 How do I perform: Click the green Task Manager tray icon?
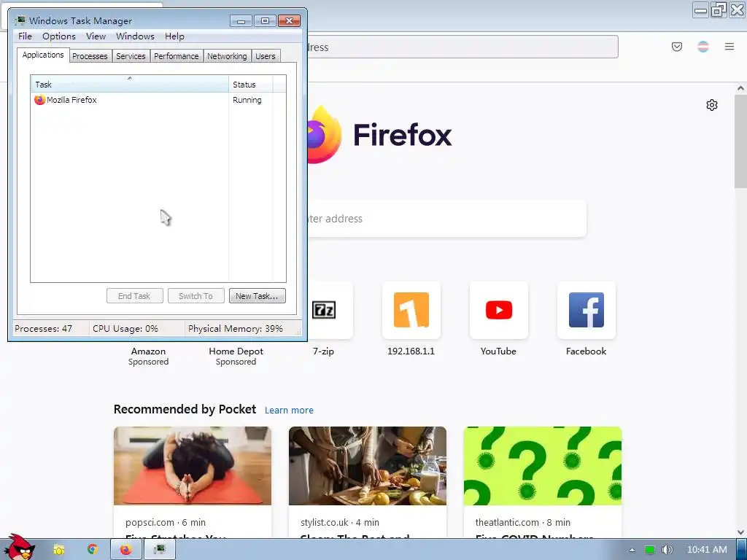coord(649,550)
